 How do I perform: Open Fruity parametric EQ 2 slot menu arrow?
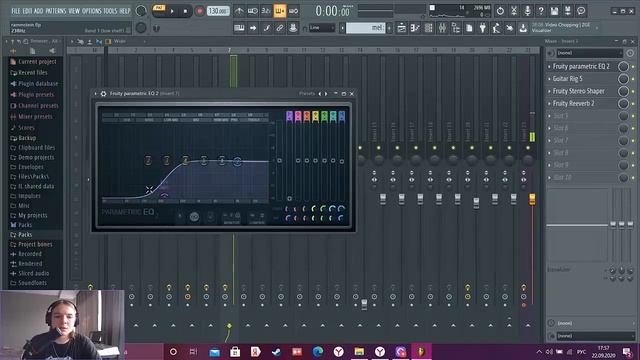tap(549, 66)
